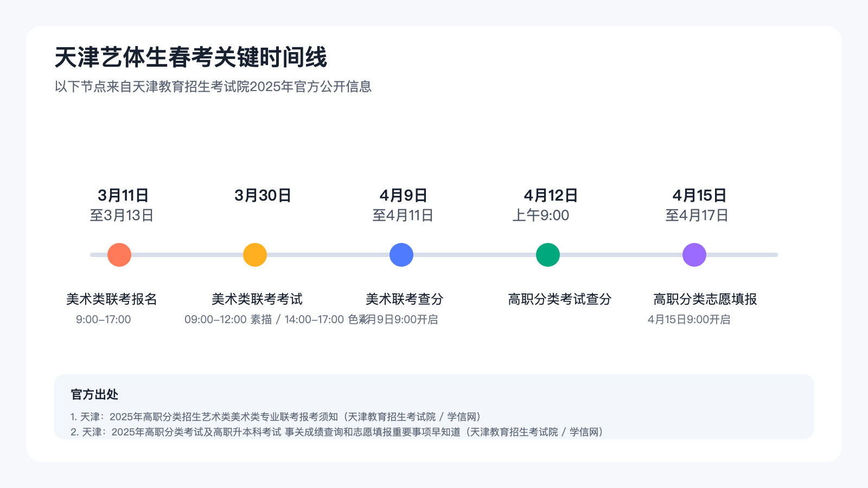Click the 高职分类考试查分 label
The image size is (868, 488).
click(560, 299)
